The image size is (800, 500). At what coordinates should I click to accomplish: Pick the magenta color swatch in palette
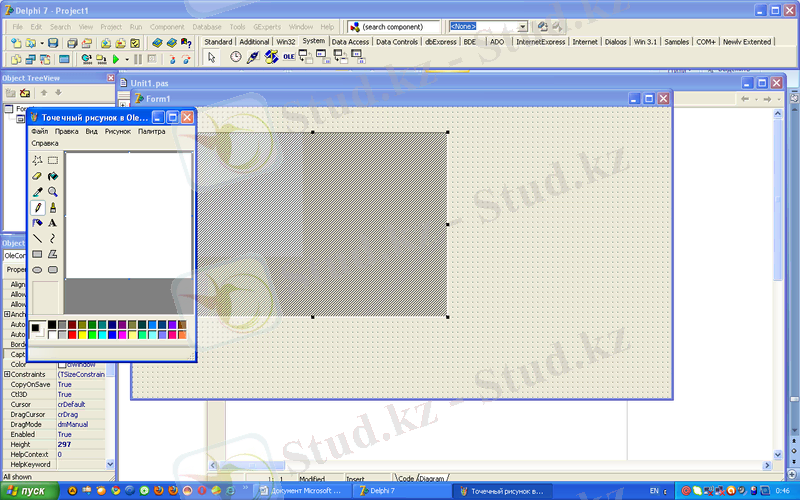click(122, 335)
